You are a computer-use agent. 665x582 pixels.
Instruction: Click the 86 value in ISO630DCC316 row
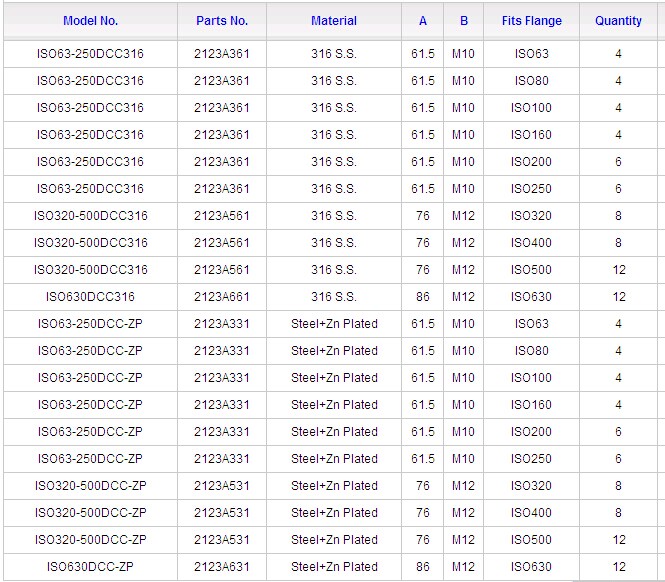[423, 297]
